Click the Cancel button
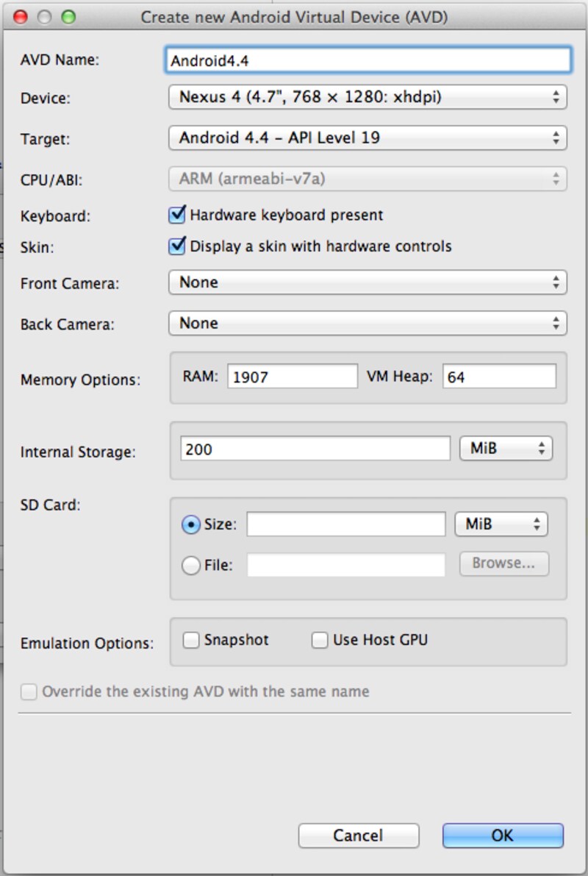 coord(358,836)
